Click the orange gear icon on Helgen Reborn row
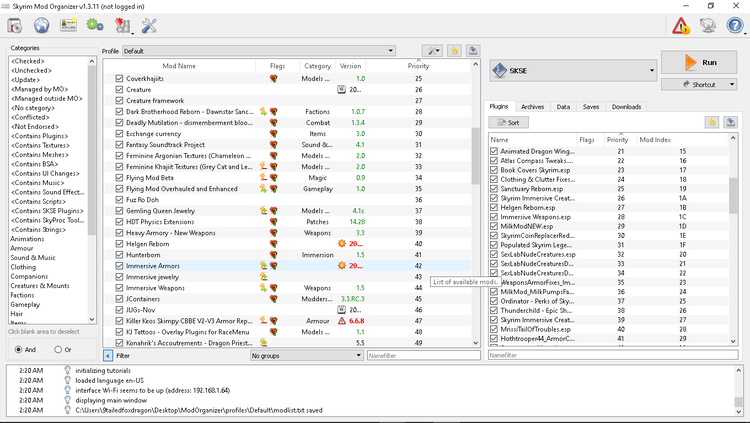The image size is (750, 423). point(342,244)
